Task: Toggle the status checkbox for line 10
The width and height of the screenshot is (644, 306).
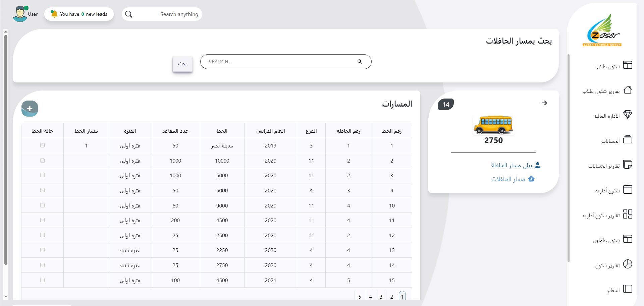Action: tap(42, 205)
